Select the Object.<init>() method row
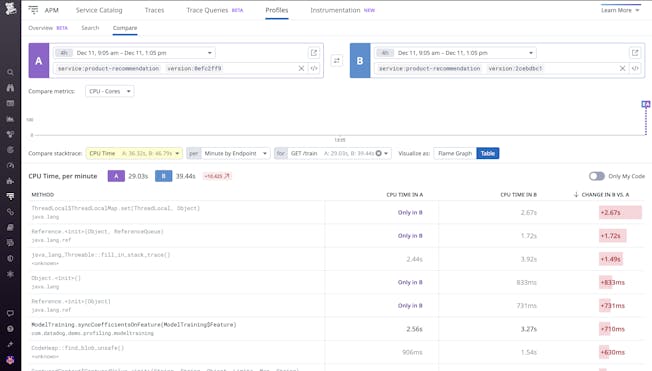The height and width of the screenshot is (371, 652). pos(337,282)
